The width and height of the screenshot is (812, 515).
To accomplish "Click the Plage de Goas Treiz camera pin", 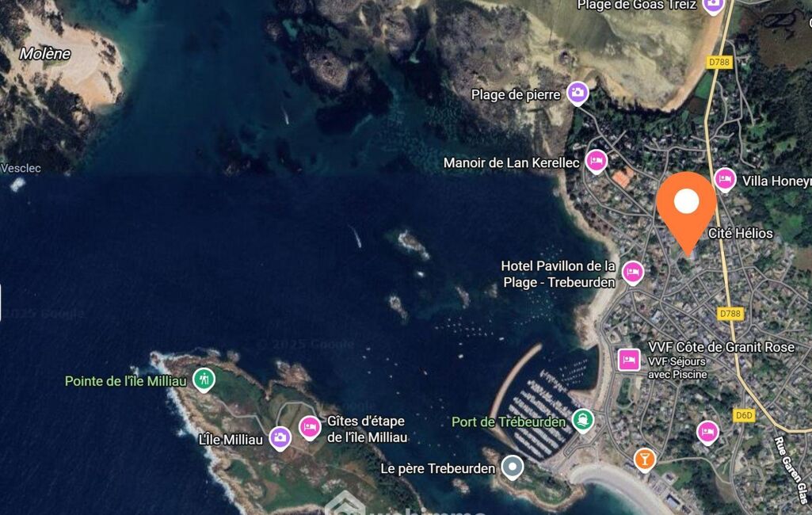I will [x=713, y=6].
